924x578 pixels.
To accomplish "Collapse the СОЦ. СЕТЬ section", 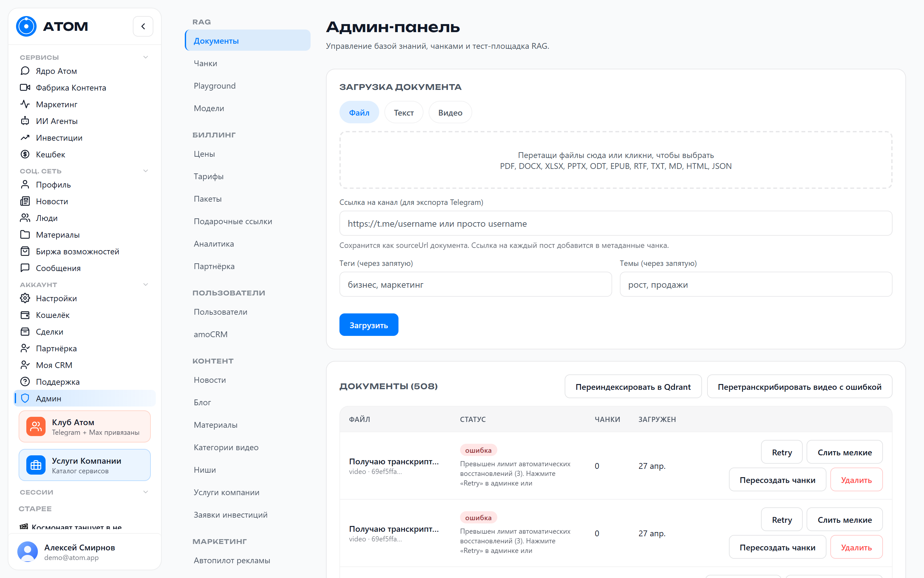I will [145, 171].
